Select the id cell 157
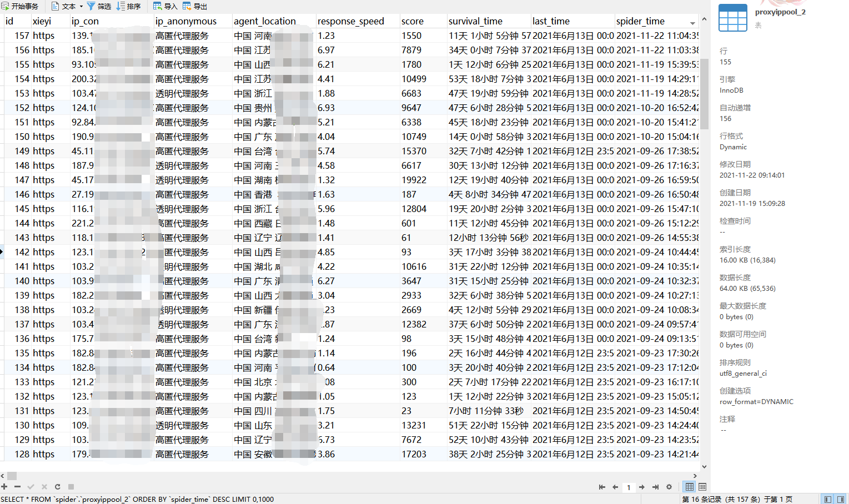The image size is (849, 504). coord(17,36)
